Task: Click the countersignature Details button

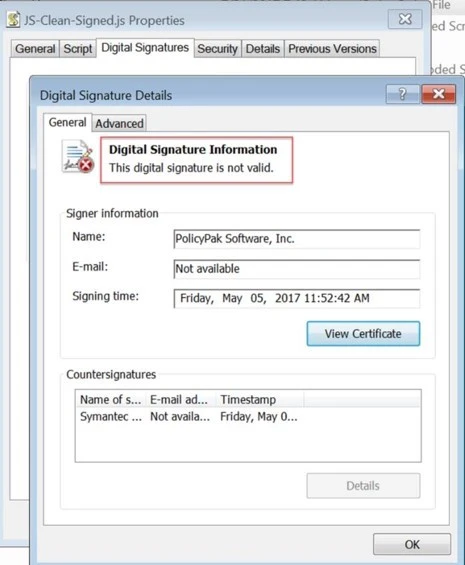Action: click(363, 486)
